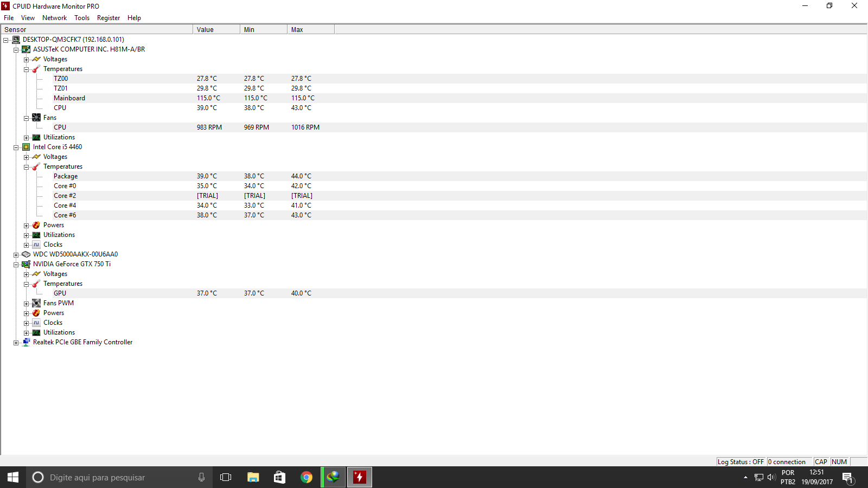Sort by the Value column header
868x488 pixels.
pos(216,29)
